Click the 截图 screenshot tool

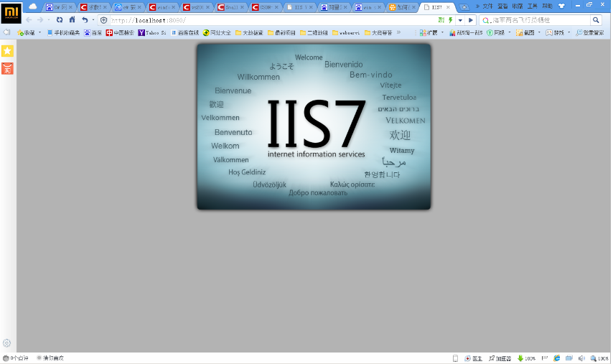tap(525, 33)
